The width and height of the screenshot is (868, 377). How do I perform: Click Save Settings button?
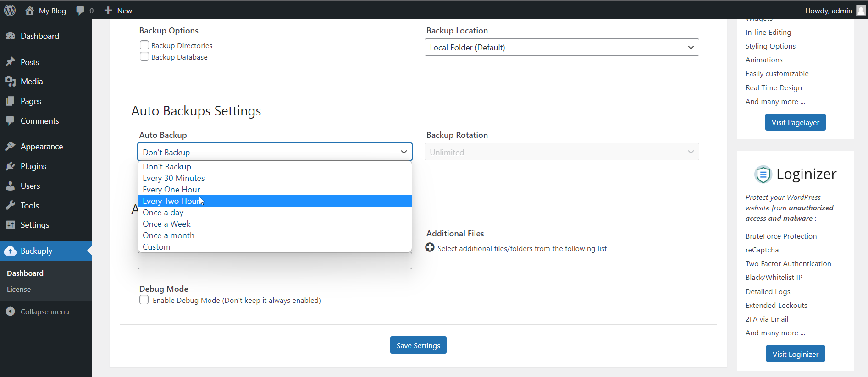pyautogui.click(x=418, y=345)
